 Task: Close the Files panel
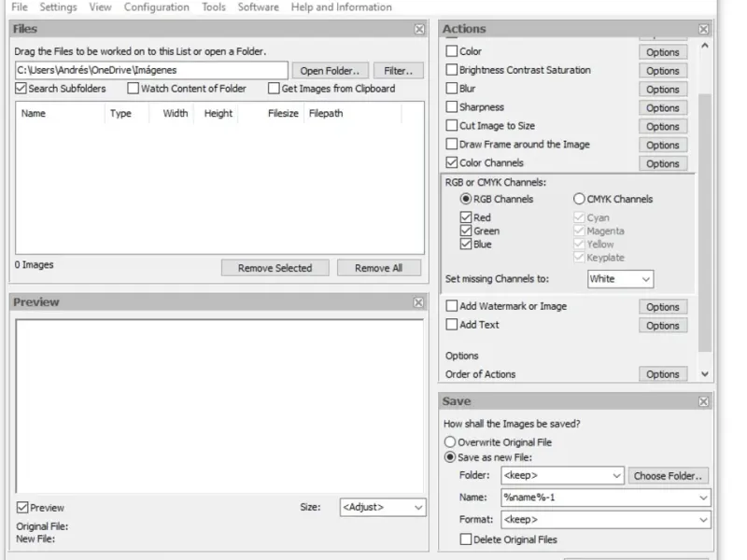[x=419, y=29]
